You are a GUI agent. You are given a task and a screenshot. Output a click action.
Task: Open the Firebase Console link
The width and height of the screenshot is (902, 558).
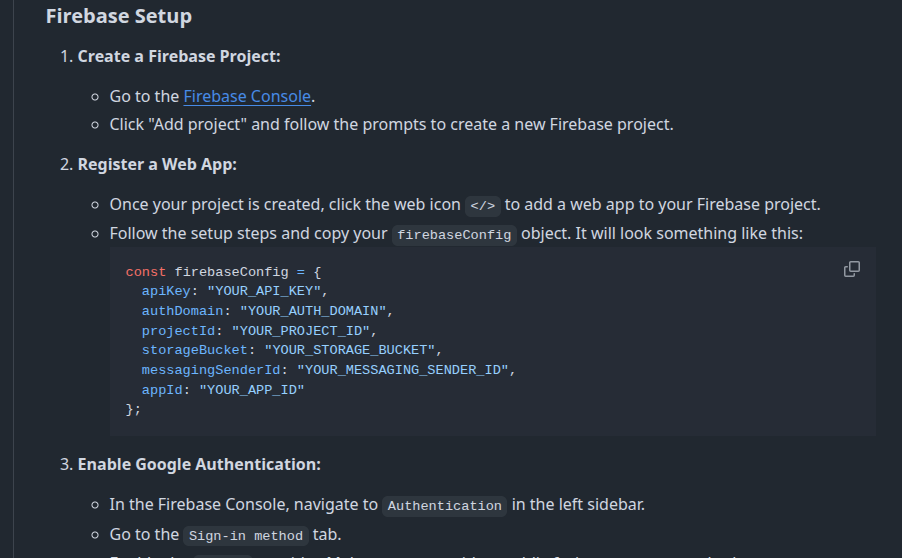point(247,96)
